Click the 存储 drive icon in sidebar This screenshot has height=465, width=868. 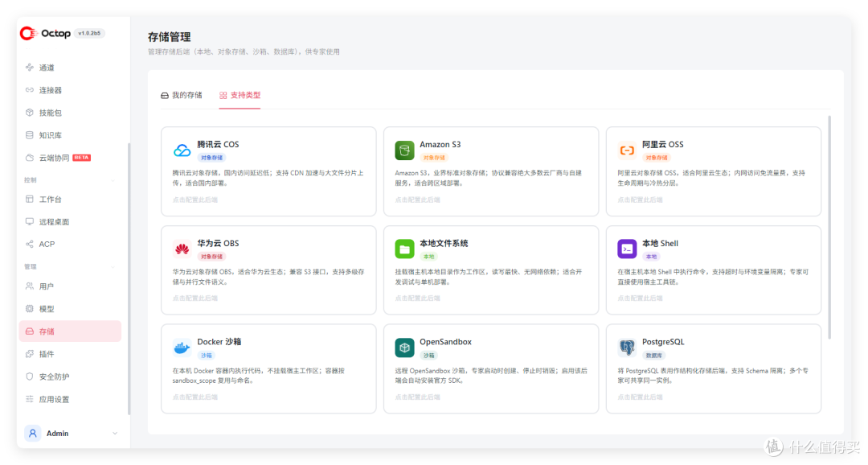30,331
